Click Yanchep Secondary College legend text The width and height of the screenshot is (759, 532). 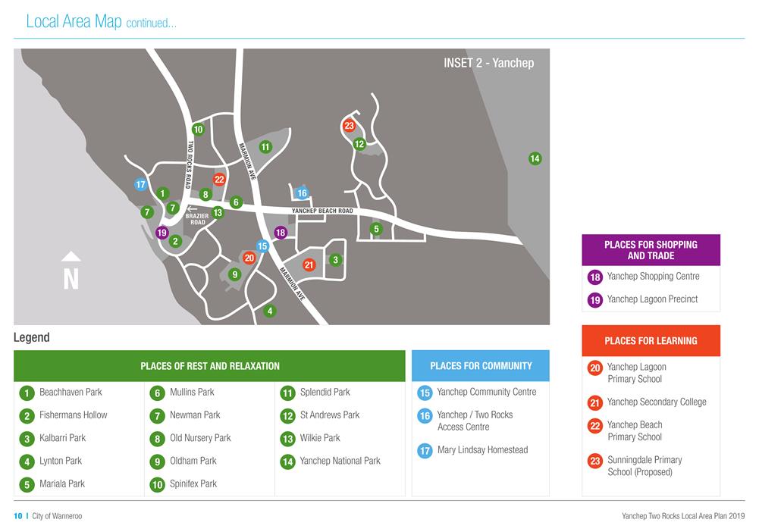tap(656, 402)
